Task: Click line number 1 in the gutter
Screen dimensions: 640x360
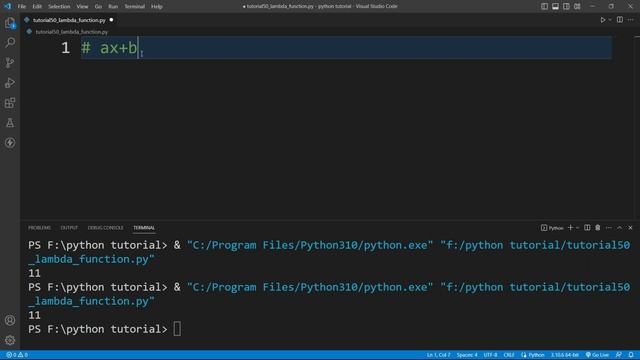Action: (x=66, y=48)
